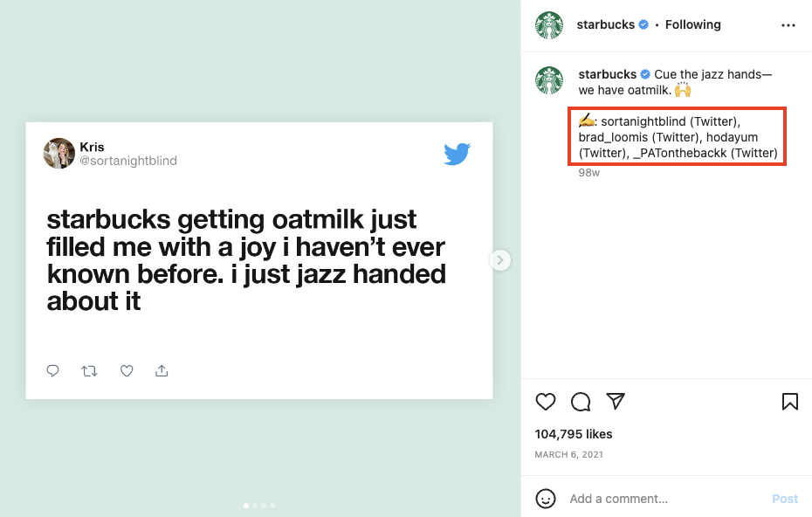This screenshot has width=812, height=517.
Task: Open the emoji picker in the comment bar
Action: coord(546,499)
